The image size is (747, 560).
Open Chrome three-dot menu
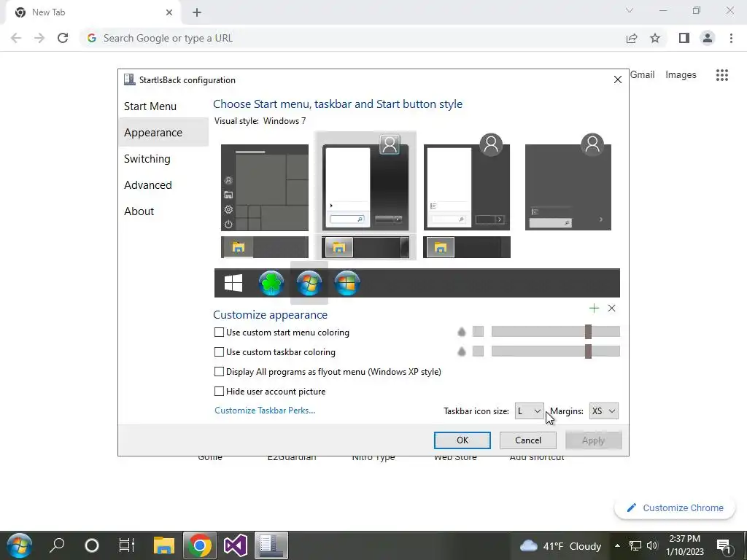(731, 38)
